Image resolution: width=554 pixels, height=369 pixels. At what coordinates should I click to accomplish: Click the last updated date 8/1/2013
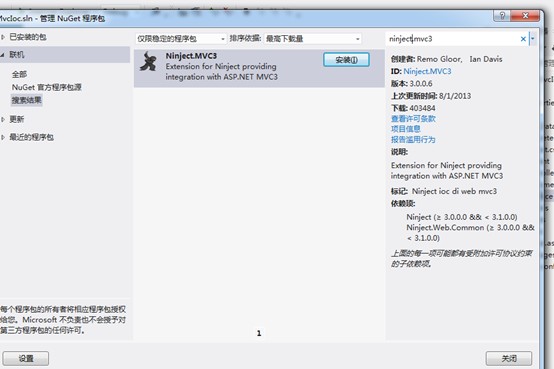pos(455,96)
